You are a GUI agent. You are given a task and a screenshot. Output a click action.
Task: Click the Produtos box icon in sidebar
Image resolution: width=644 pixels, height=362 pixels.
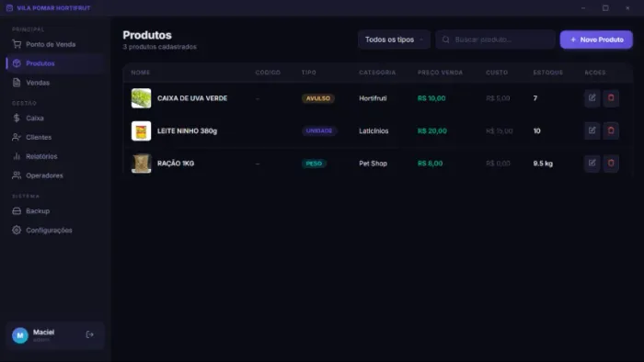(x=17, y=63)
